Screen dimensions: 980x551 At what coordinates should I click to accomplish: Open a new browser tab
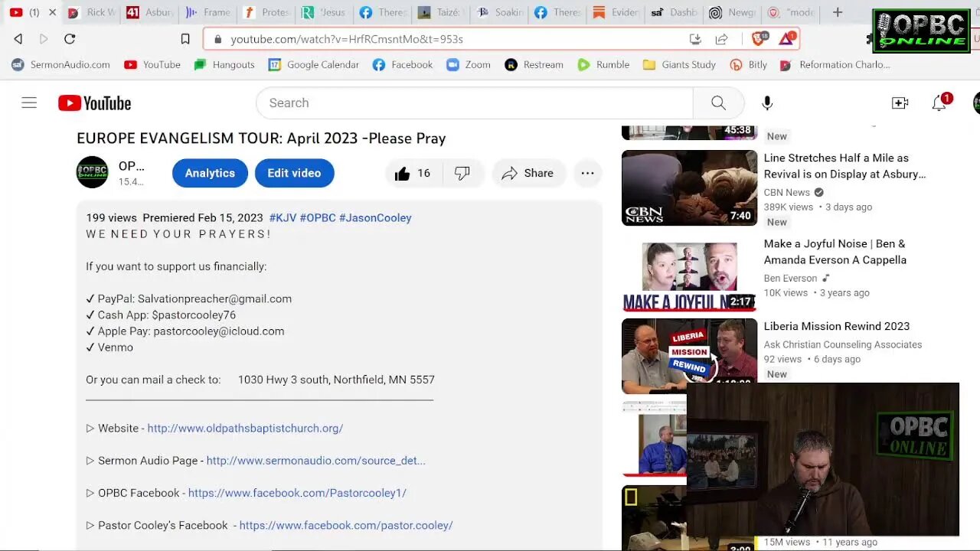(838, 12)
